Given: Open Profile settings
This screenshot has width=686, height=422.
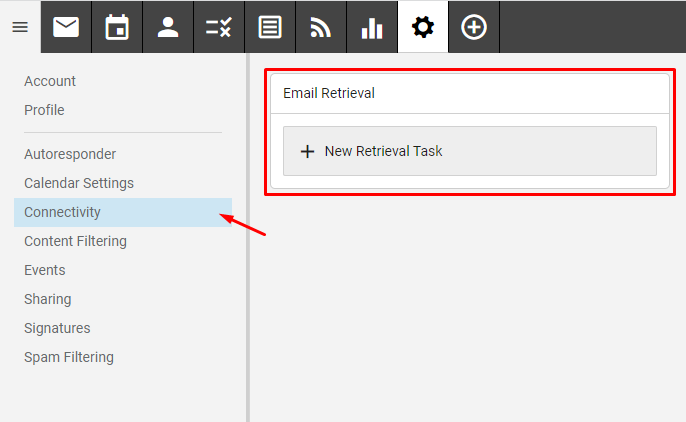Looking at the screenshot, I should click(x=44, y=110).
